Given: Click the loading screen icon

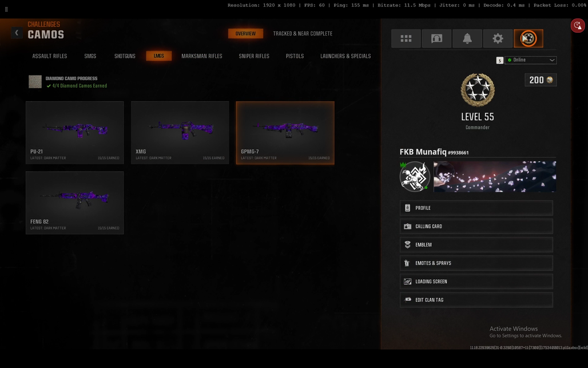Looking at the screenshot, I should (x=408, y=282).
